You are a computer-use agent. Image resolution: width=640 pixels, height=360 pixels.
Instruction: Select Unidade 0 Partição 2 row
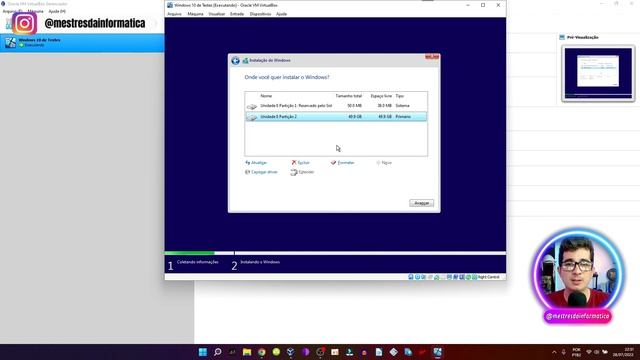(336, 117)
